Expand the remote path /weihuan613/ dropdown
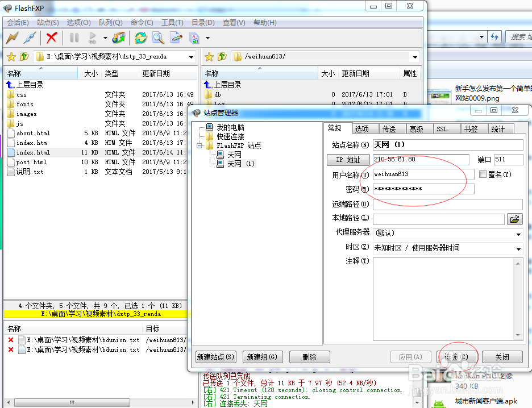The width and height of the screenshot is (532, 408). click(x=415, y=57)
